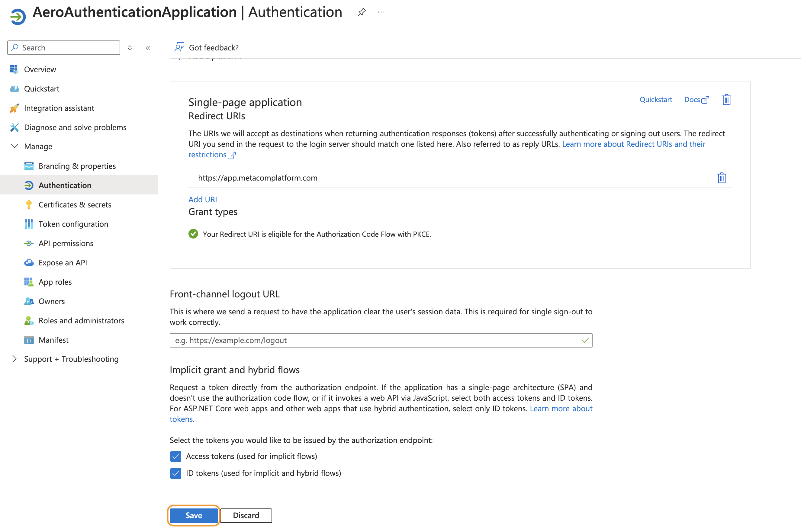Click the Add URI link
The image size is (801, 532).
(203, 200)
